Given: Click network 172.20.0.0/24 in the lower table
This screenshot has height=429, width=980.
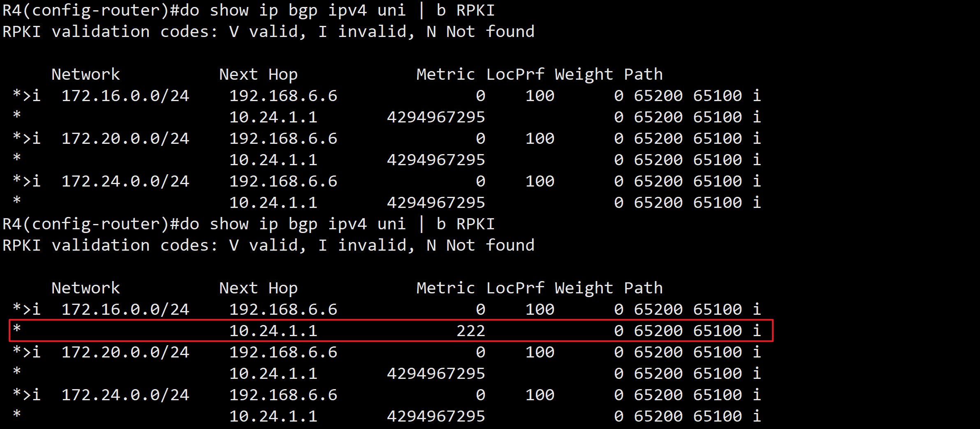Looking at the screenshot, I should [x=125, y=352].
